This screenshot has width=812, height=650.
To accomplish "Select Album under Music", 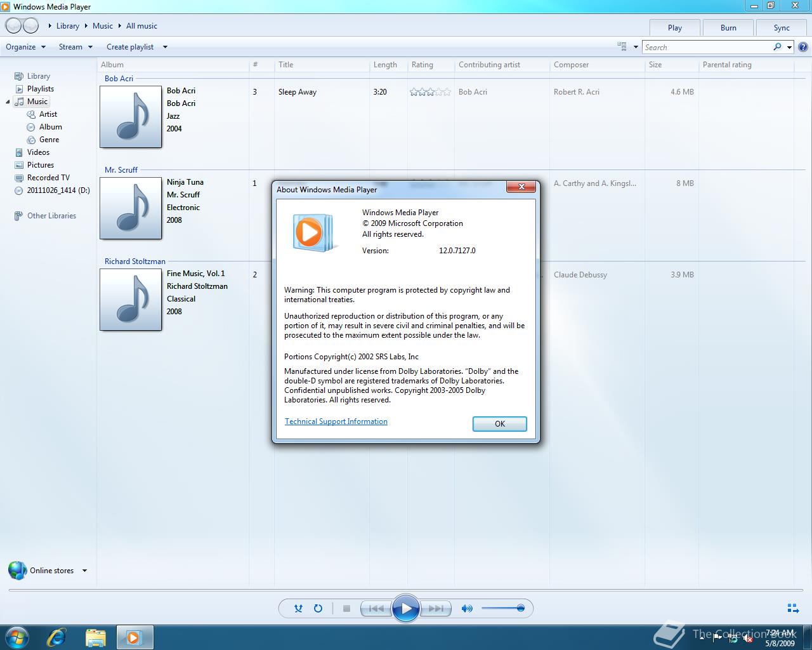I will tap(50, 127).
